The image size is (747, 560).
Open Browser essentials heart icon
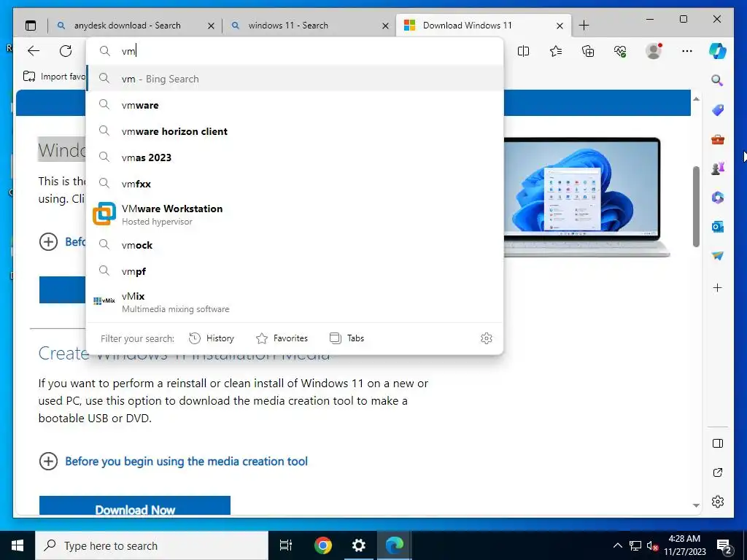[620, 51]
